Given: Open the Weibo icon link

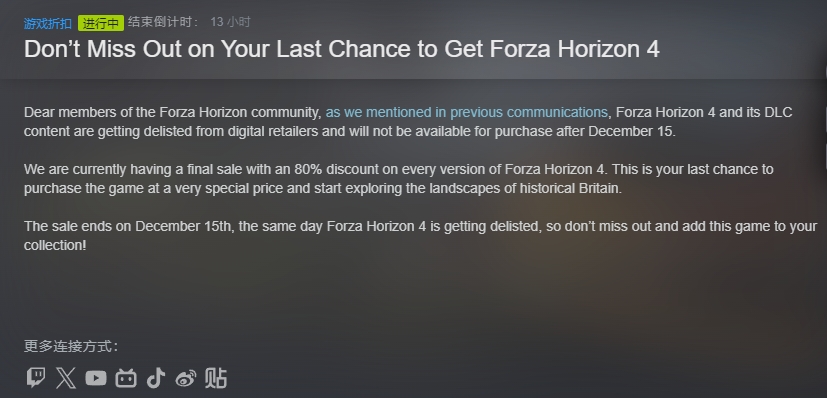Looking at the screenshot, I should coord(186,378).
